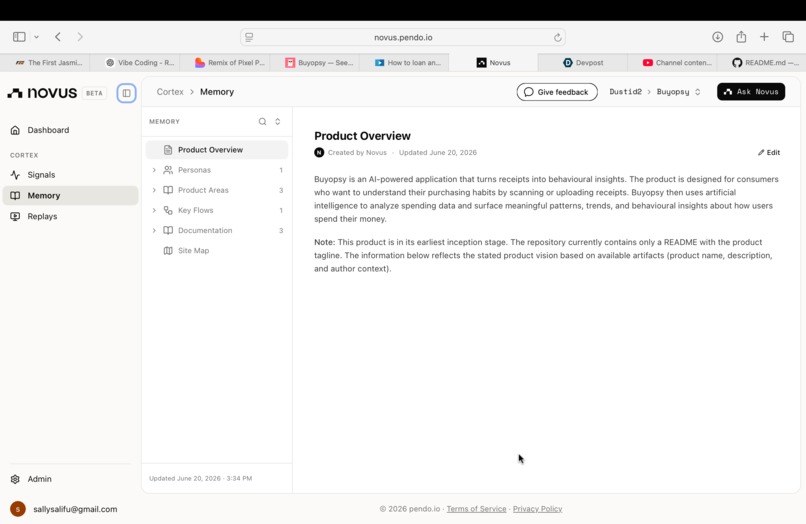806x524 pixels.
Task: Switch to the Vibe Coding tab
Action: point(135,63)
